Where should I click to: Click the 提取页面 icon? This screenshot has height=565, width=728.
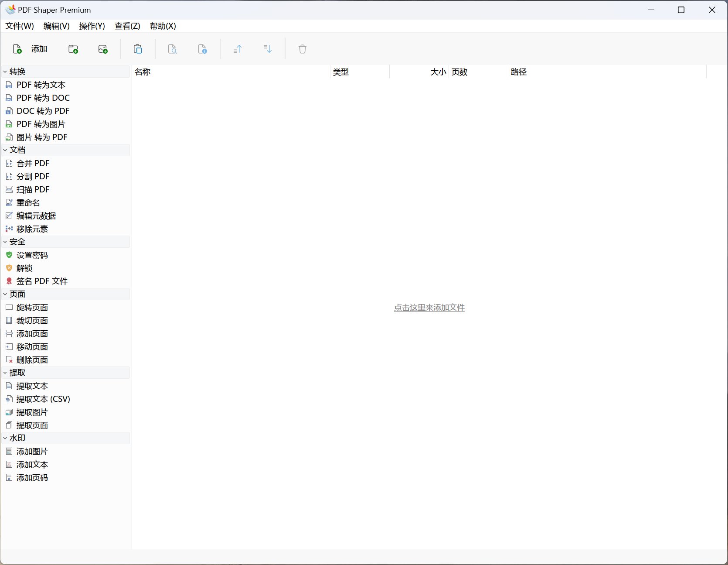coord(9,425)
